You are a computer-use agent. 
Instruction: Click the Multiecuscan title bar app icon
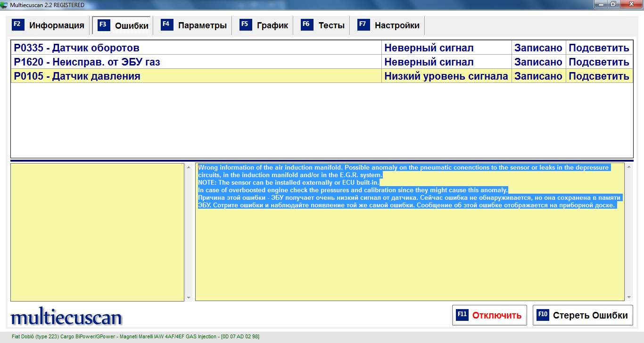click(x=5, y=5)
